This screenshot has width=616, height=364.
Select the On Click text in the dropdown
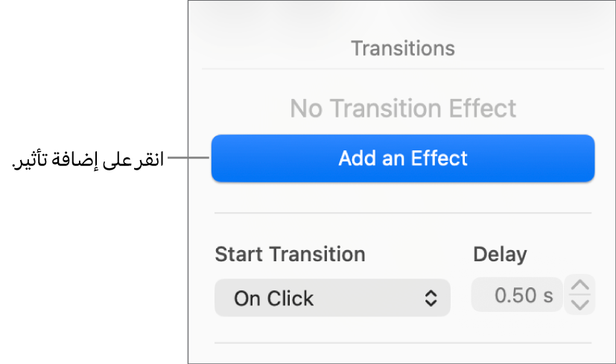click(x=273, y=298)
